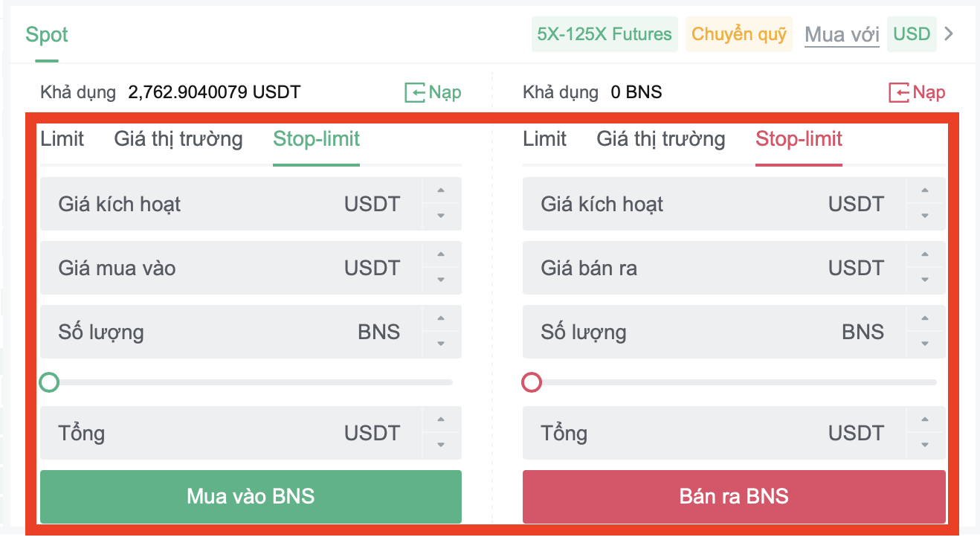980x540 pixels.
Task: Increase buy-side Số lượng with up arrow
Action: (x=441, y=319)
